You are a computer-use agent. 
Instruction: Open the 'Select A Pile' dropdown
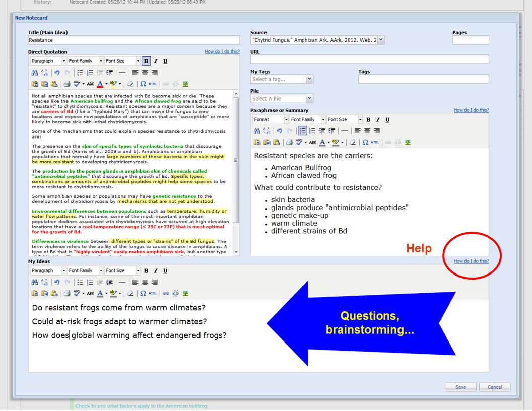[309, 98]
